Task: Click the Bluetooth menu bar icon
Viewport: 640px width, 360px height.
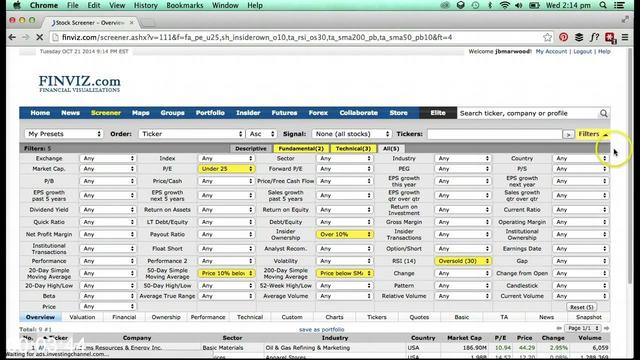Action: coord(490,5)
